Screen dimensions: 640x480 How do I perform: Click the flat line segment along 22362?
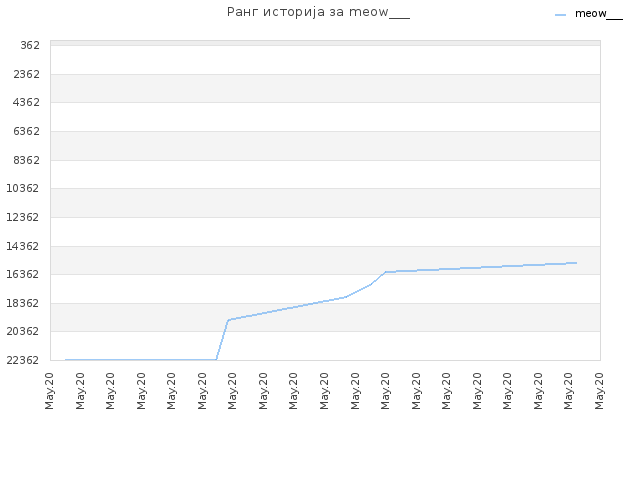coord(141,360)
